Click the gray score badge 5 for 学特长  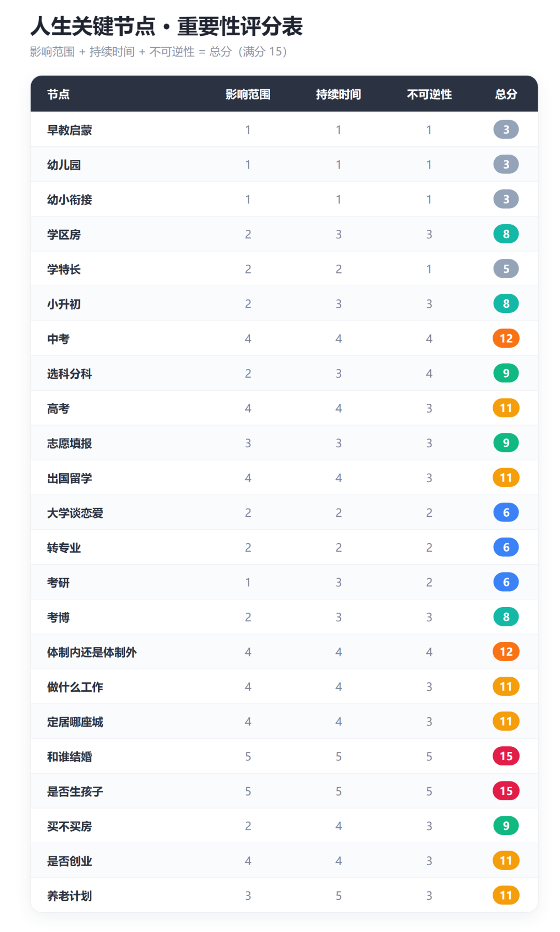pos(506,268)
